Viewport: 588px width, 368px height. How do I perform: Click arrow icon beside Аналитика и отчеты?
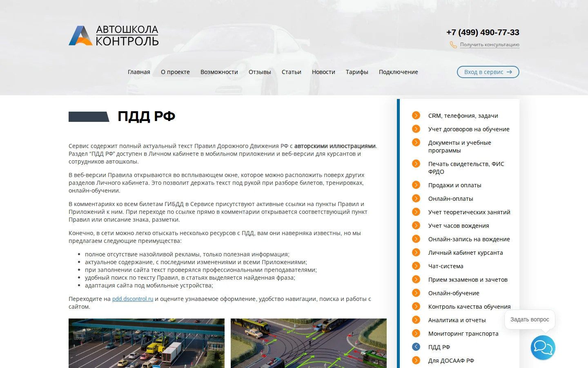[416, 320]
